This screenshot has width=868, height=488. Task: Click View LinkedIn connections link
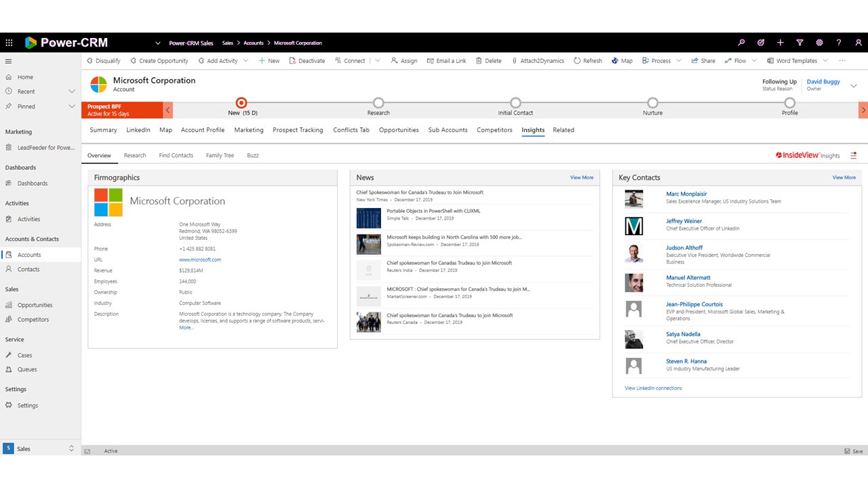point(653,388)
